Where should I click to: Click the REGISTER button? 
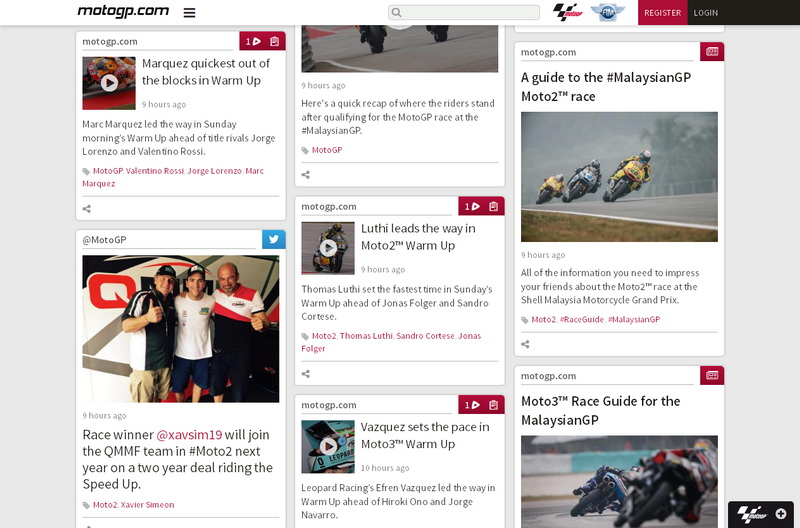[x=662, y=13]
